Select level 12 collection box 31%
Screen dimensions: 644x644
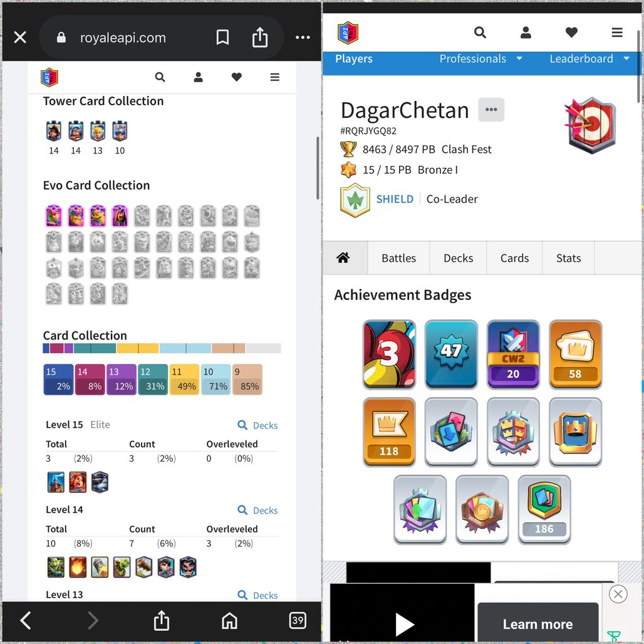tap(153, 380)
